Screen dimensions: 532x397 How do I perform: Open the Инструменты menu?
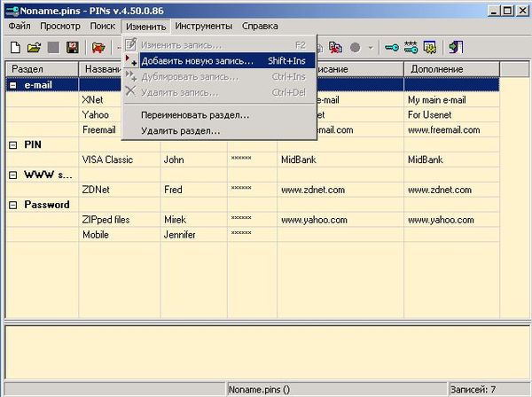click(204, 26)
